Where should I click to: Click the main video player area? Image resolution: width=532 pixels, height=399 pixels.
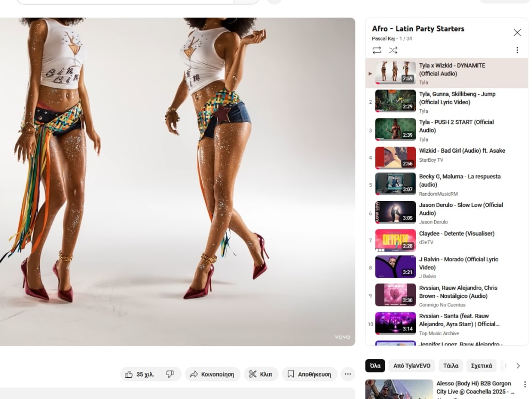178,182
